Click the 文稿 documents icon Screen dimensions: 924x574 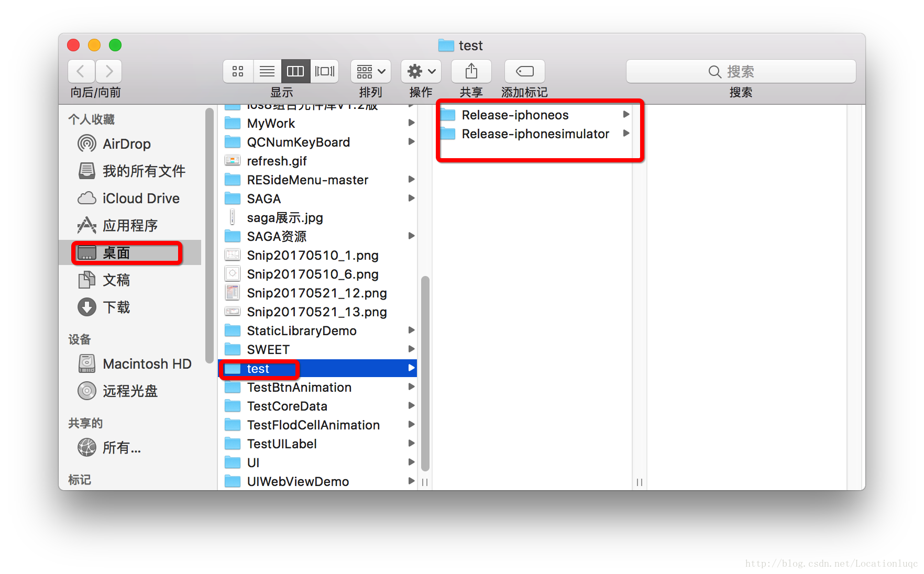coord(87,280)
